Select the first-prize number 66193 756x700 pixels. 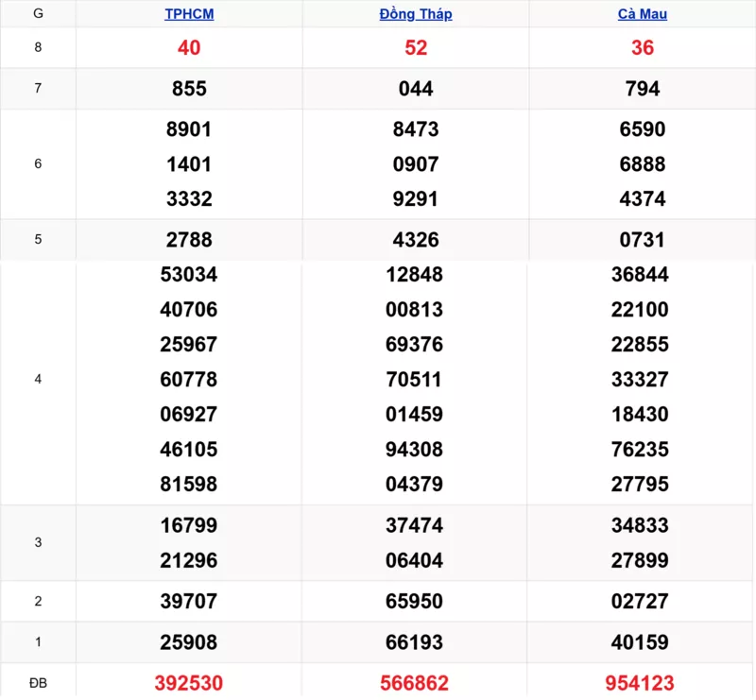point(416,642)
